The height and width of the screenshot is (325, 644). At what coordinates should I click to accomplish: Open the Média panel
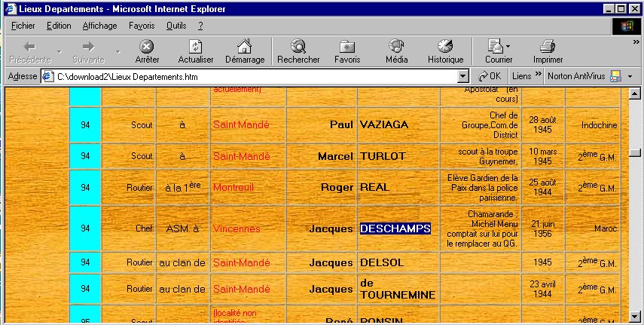coord(396,48)
